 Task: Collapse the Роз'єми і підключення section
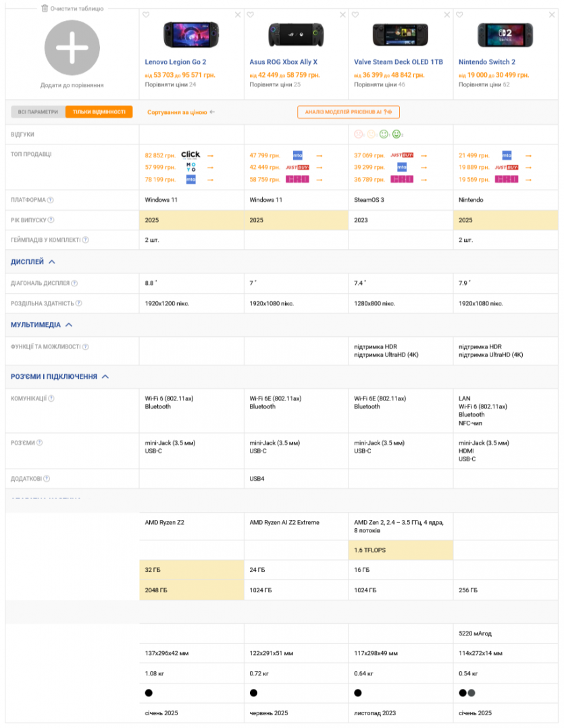click(105, 377)
